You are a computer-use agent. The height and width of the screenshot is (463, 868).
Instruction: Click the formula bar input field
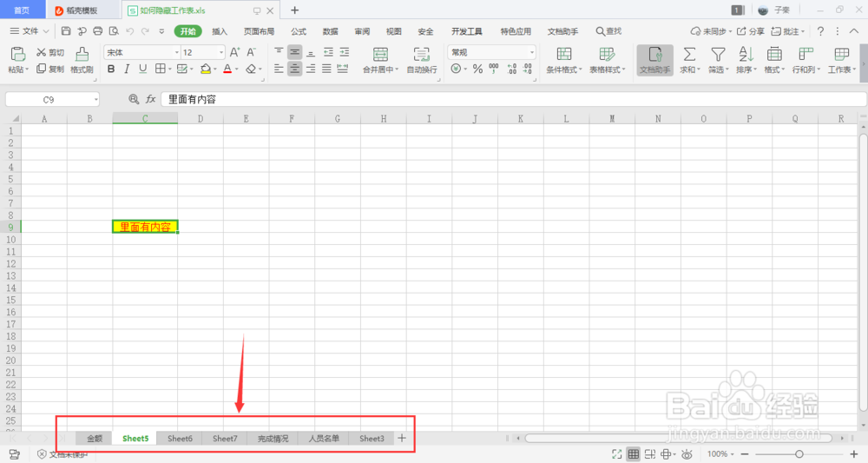coord(514,99)
